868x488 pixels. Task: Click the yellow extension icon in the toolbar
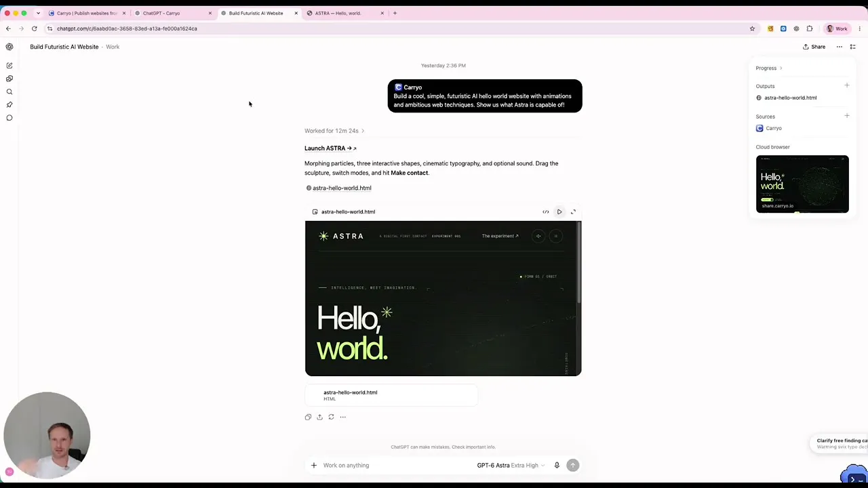tap(770, 28)
